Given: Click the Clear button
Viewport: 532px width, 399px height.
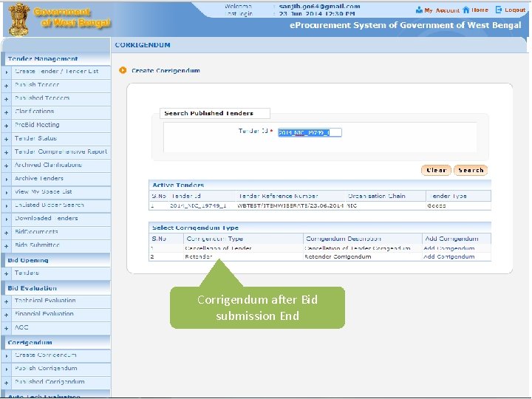Looking at the screenshot, I should 436,170.
